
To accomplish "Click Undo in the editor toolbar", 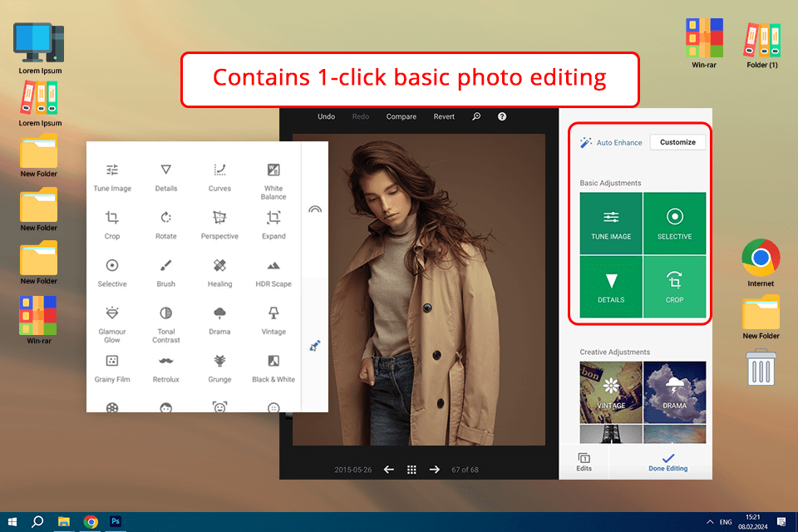I will click(x=326, y=116).
